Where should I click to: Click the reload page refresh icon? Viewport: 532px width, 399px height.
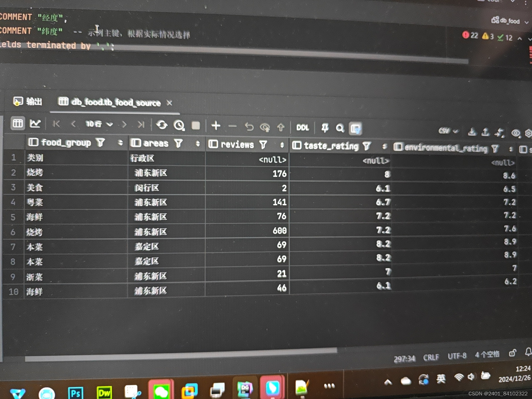pyautogui.click(x=162, y=125)
